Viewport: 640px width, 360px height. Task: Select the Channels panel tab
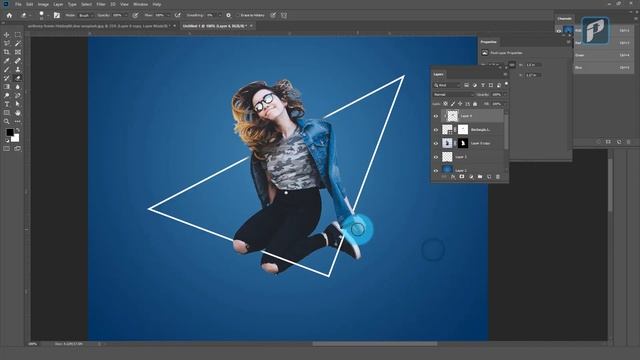click(x=564, y=18)
